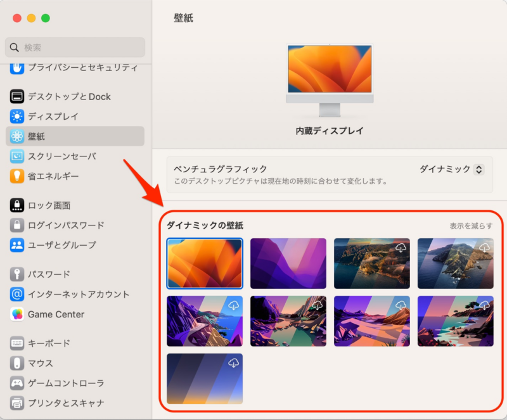507x420 pixels.
Task: Open the Displays (ディスプレイ) settings icon
Action: click(x=17, y=117)
